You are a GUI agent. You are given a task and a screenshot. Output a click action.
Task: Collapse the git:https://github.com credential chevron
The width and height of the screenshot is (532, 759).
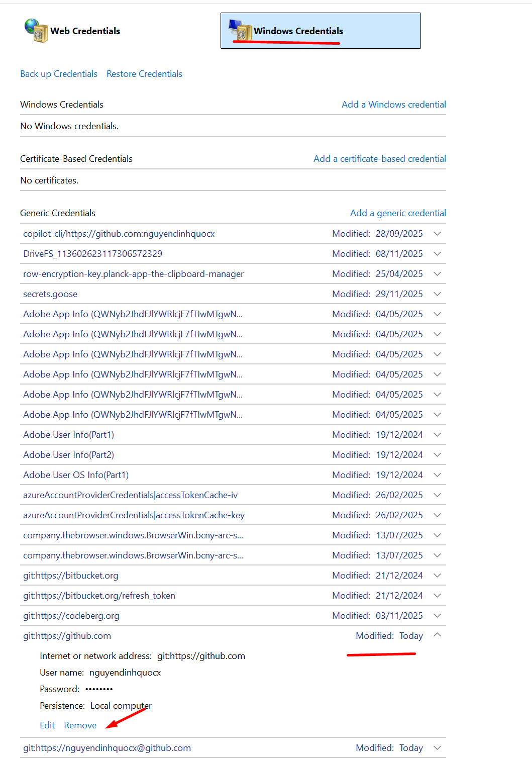(437, 635)
